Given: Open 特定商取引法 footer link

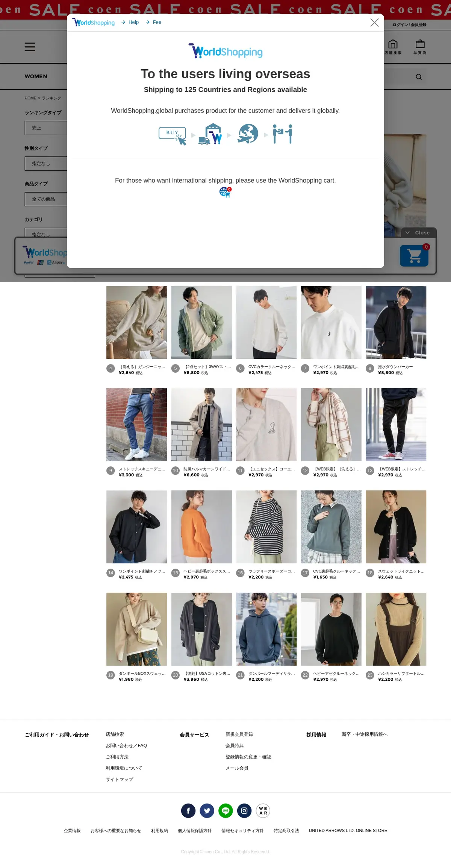Looking at the screenshot, I should coord(286,831).
